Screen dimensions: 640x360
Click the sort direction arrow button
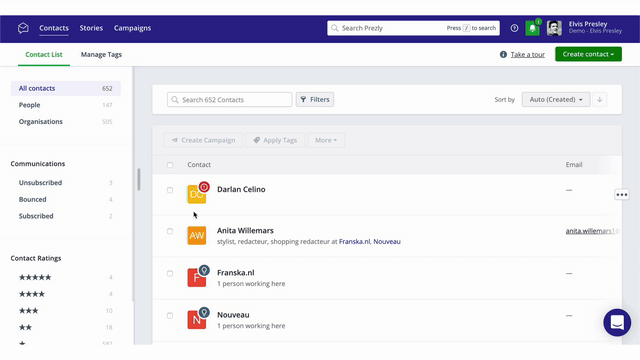click(600, 99)
